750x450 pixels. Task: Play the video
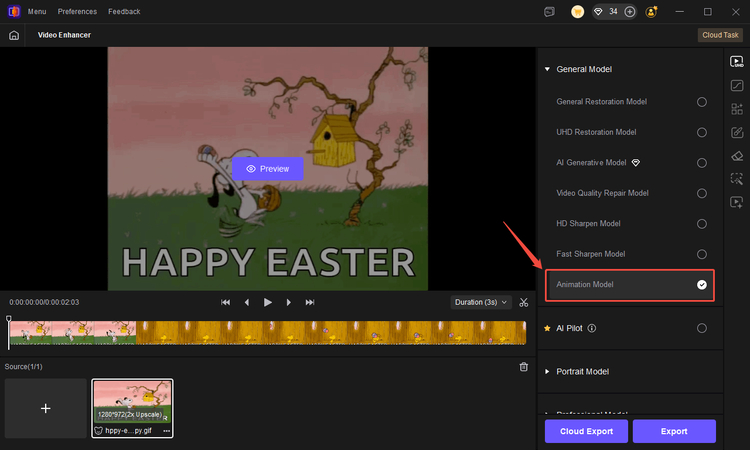(268, 302)
